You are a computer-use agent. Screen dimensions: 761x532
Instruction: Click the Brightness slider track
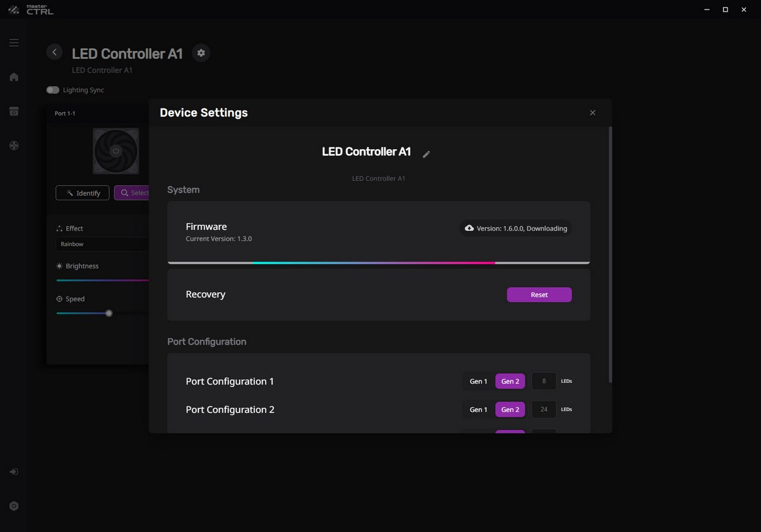[x=102, y=280]
